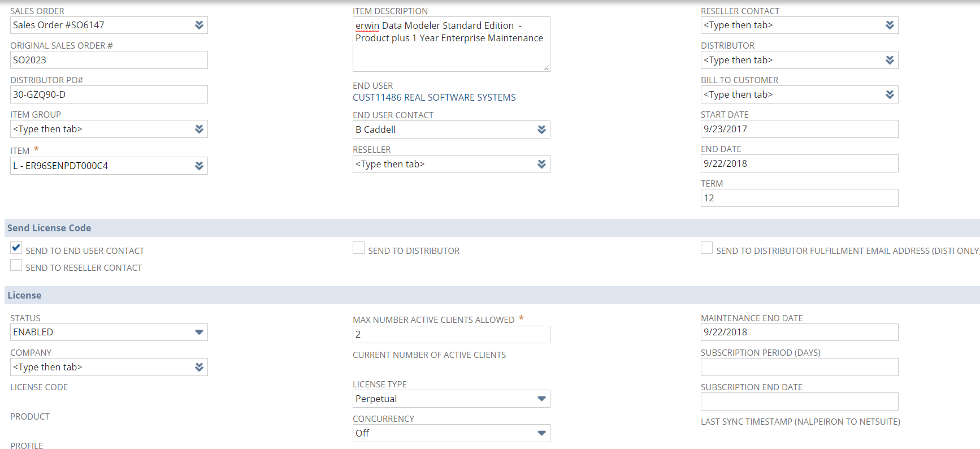Click the End Date field
The height and width of the screenshot is (449, 980).
(800, 163)
